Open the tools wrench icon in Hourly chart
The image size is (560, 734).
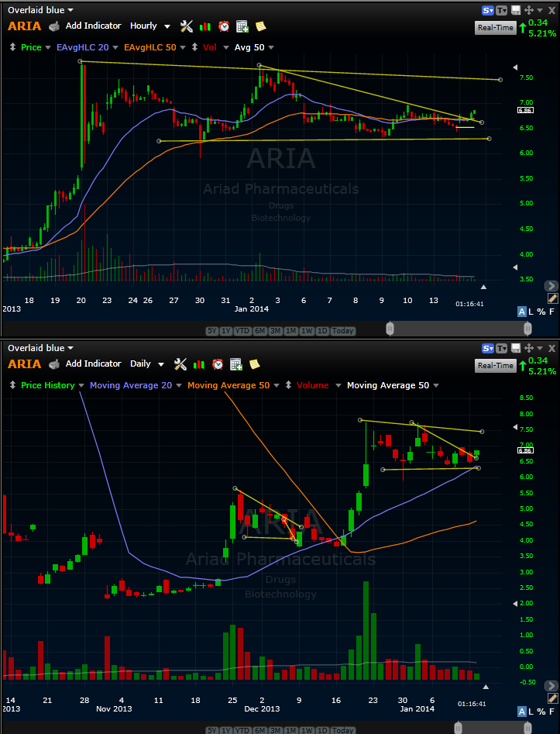coord(186,26)
